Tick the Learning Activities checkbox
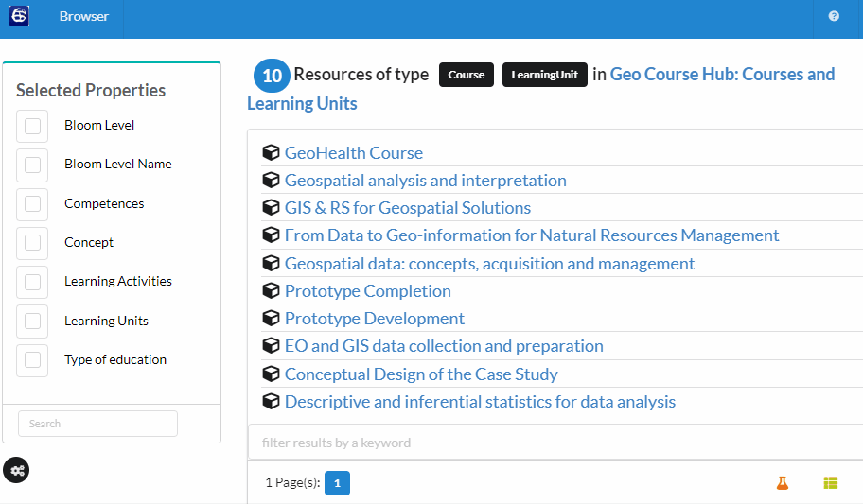The width and height of the screenshot is (863, 504). [x=32, y=282]
